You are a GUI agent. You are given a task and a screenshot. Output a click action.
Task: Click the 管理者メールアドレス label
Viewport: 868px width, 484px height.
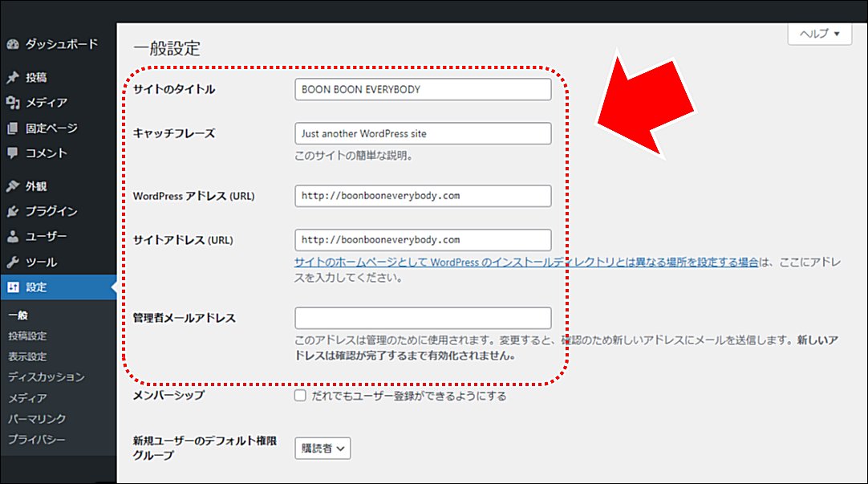(x=185, y=318)
